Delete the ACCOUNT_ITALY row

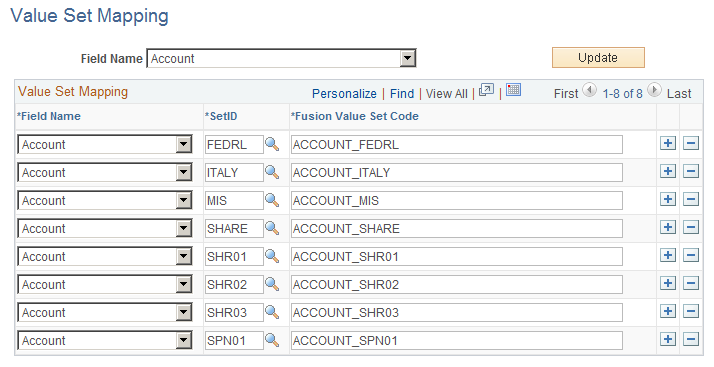(691, 172)
